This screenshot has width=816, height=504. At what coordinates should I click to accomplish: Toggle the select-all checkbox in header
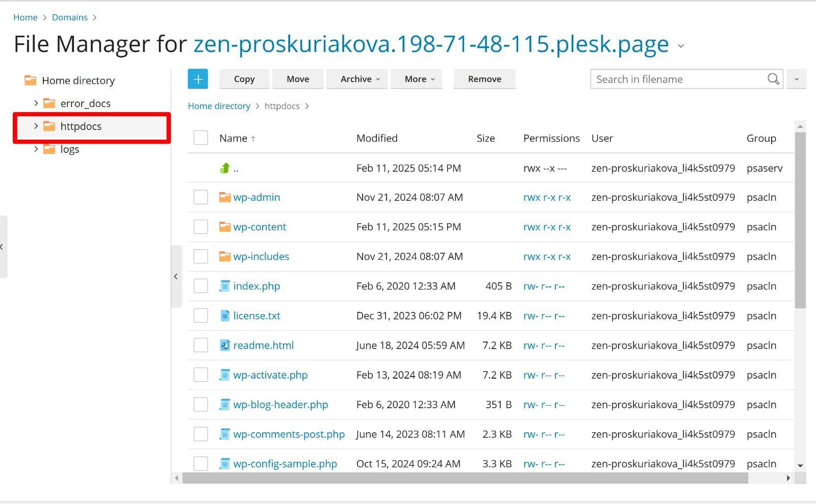click(200, 138)
